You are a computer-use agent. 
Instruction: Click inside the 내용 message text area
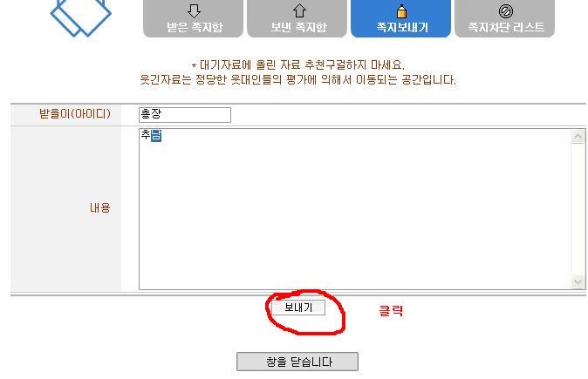355,209
